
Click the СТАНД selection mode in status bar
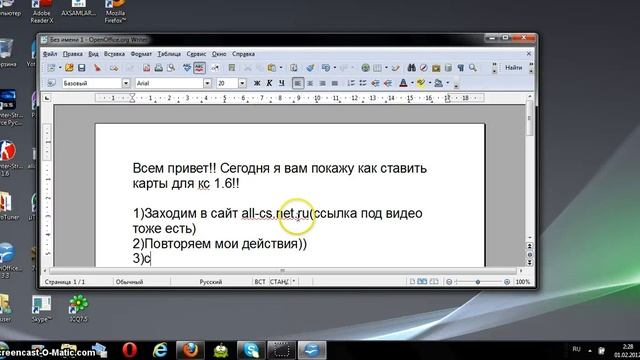[279, 282]
